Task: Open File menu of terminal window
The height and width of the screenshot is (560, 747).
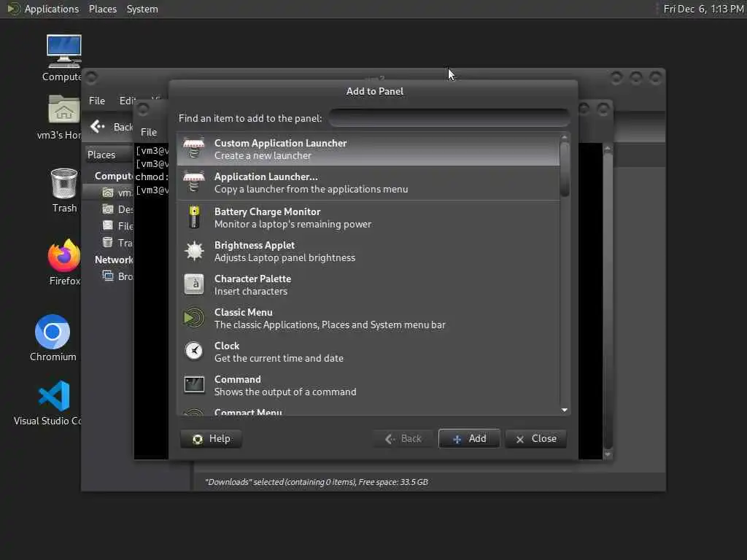Action: tap(149, 132)
